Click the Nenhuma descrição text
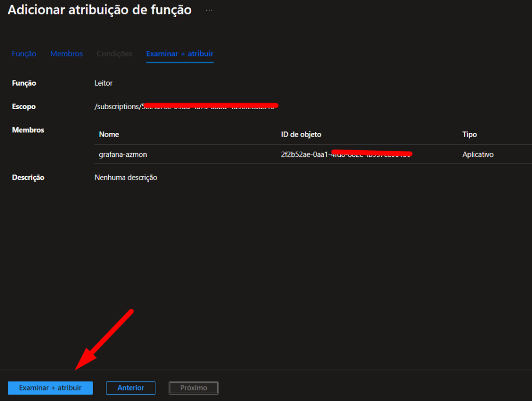 tap(126, 178)
